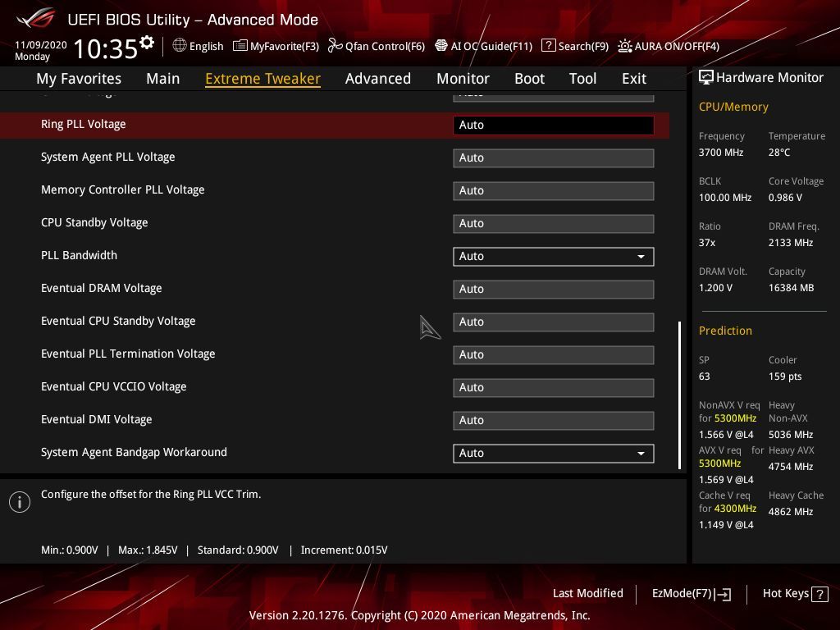Open AI OC Guide(F11)
The width and height of the screenshot is (840, 630).
click(x=491, y=46)
